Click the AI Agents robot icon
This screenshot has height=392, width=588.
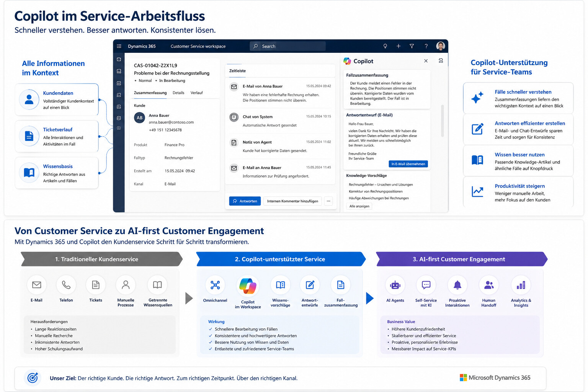pyautogui.click(x=395, y=285)
